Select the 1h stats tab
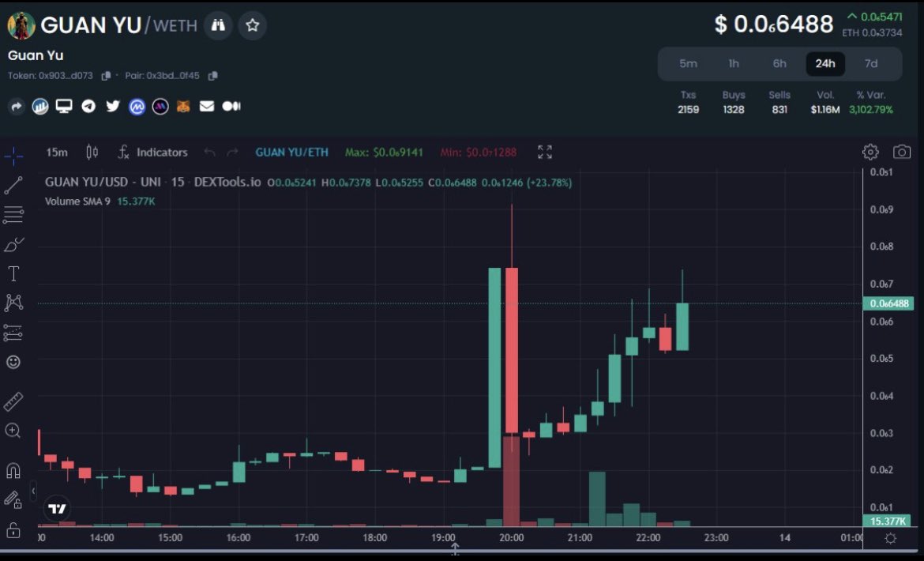This screenshot has height=561, width=924. pyautogui.click(x=734, y=64)
